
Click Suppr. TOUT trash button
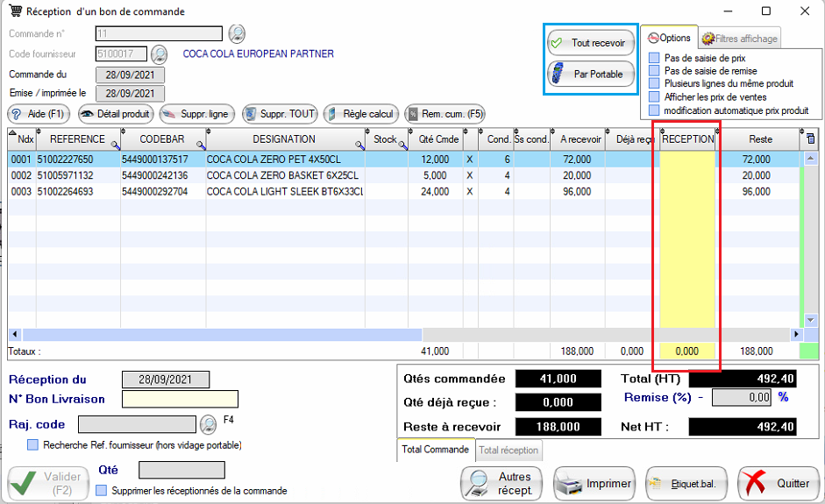point(279,114)
